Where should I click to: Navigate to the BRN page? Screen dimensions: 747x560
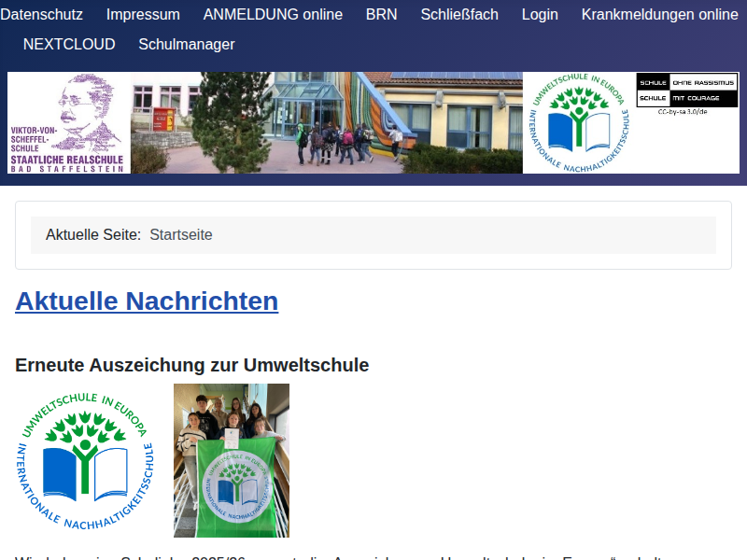click(381, 15)
